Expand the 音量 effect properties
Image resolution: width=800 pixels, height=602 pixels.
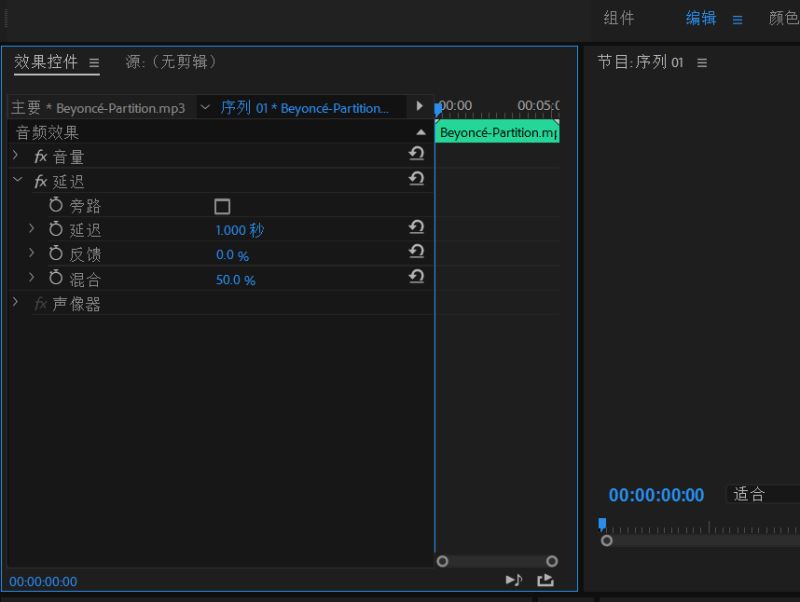(16, 155)
